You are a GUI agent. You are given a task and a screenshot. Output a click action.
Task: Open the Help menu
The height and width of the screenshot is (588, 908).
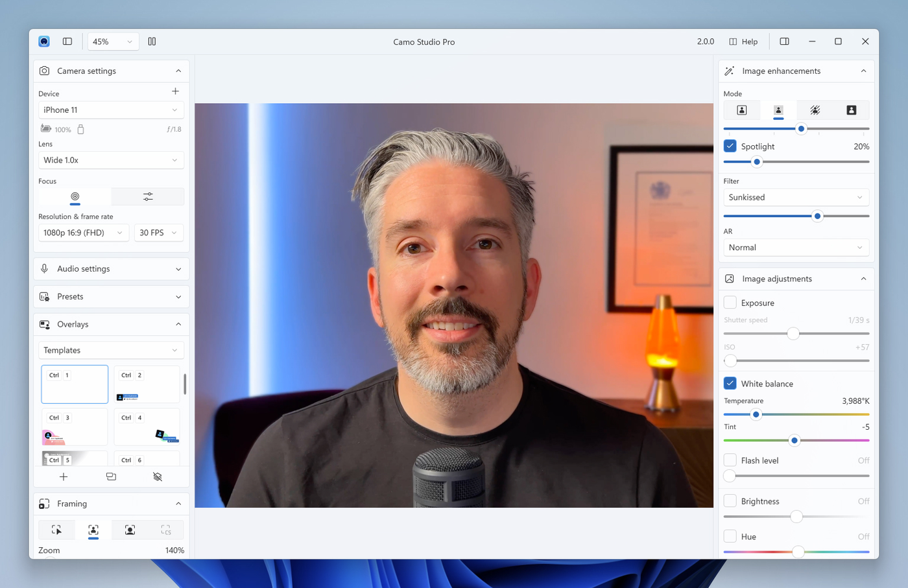pos(743,41)
